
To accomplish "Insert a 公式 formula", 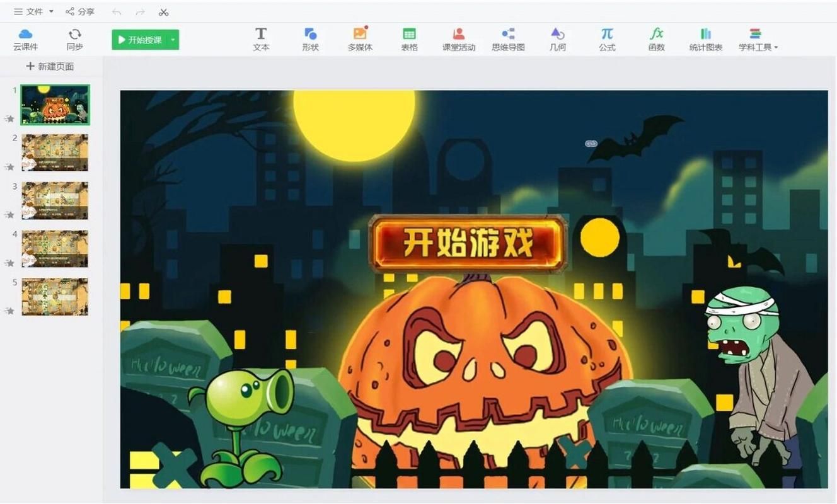I will [x=606, y=39].
